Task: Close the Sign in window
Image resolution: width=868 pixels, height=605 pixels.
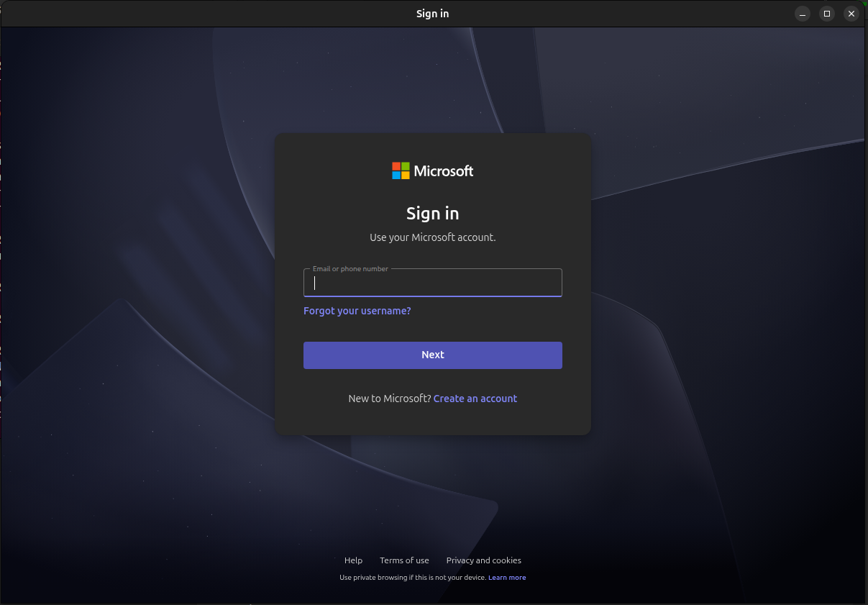Action: [x=851, y=14]
